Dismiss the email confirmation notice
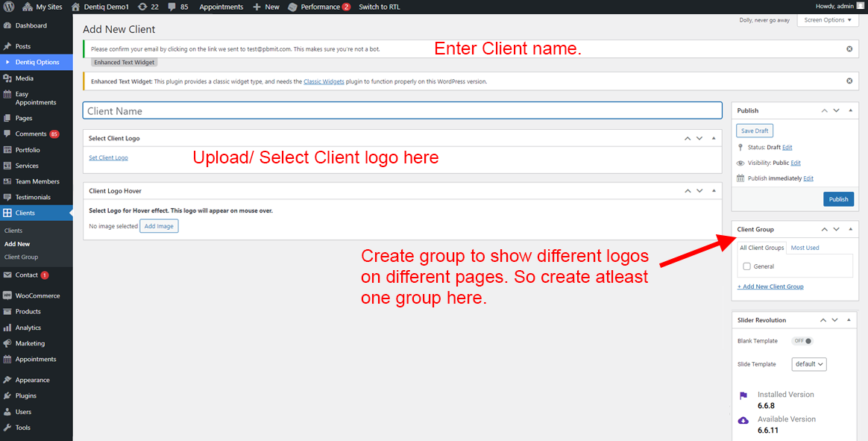The width and height of the screenshot is (868, 441). coord(849,49)
